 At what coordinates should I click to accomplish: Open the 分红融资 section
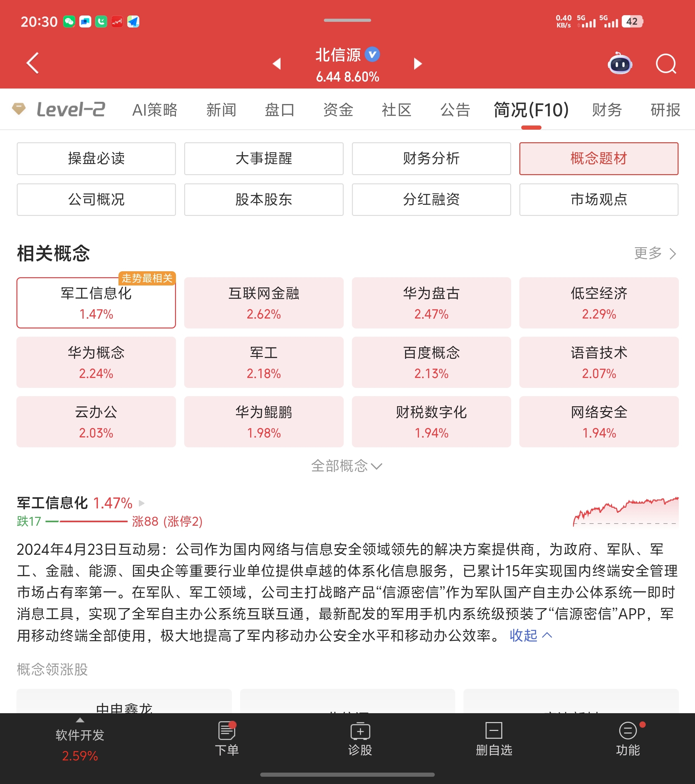431,199
